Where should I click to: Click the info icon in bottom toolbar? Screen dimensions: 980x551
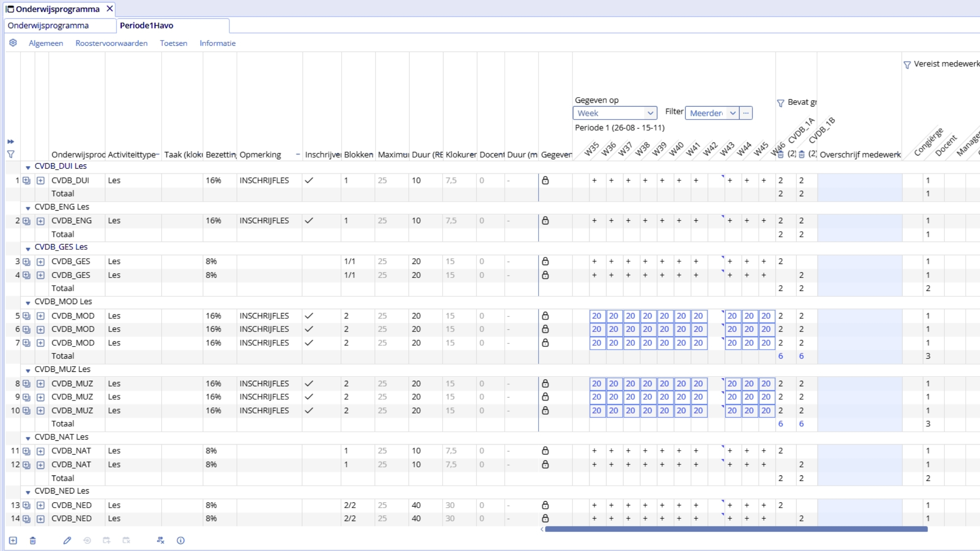coord(180,540)
